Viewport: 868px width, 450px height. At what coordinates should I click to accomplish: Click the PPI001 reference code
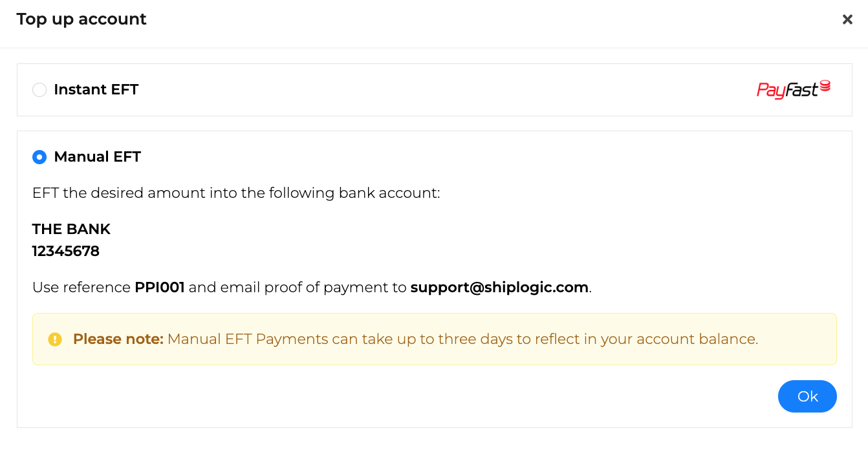[x=160, y=287]
